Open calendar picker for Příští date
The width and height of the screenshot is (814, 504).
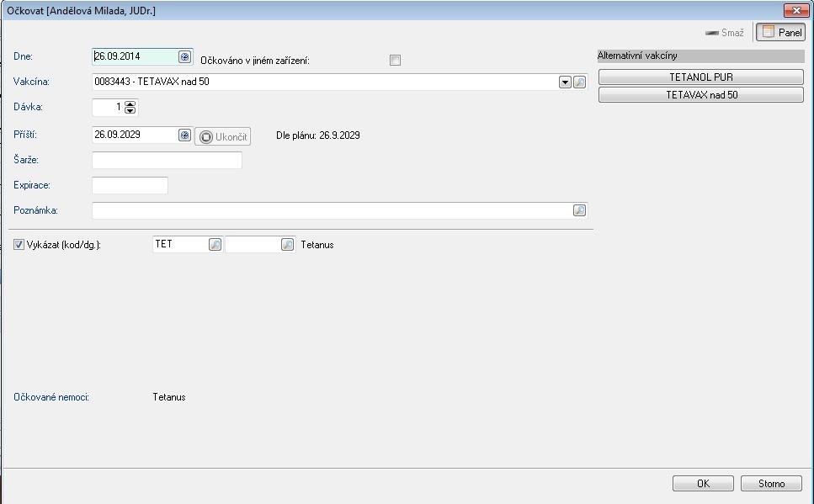(x=185, y=135)
